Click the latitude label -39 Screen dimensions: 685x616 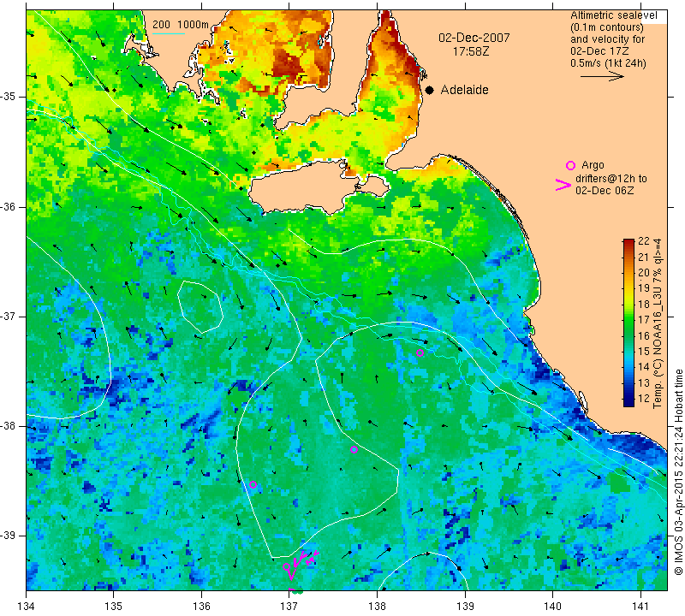click(x=8, y=536)
